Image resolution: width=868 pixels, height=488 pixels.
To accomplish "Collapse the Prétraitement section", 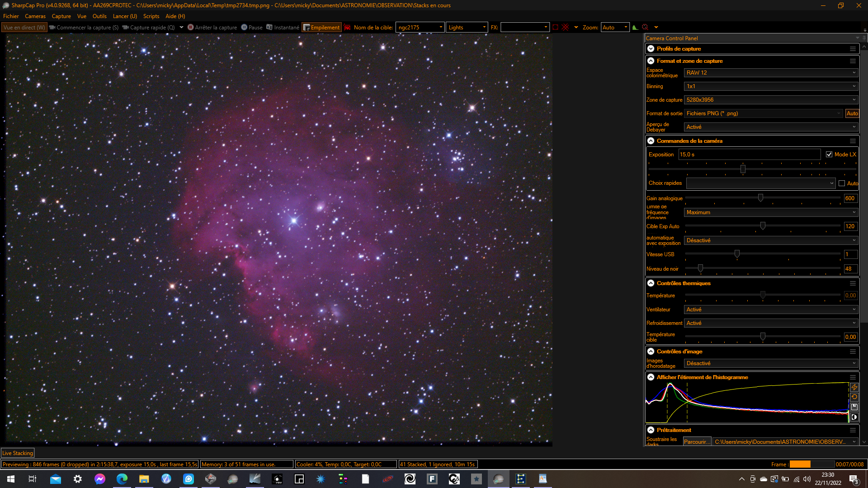I will coord(651,430).
